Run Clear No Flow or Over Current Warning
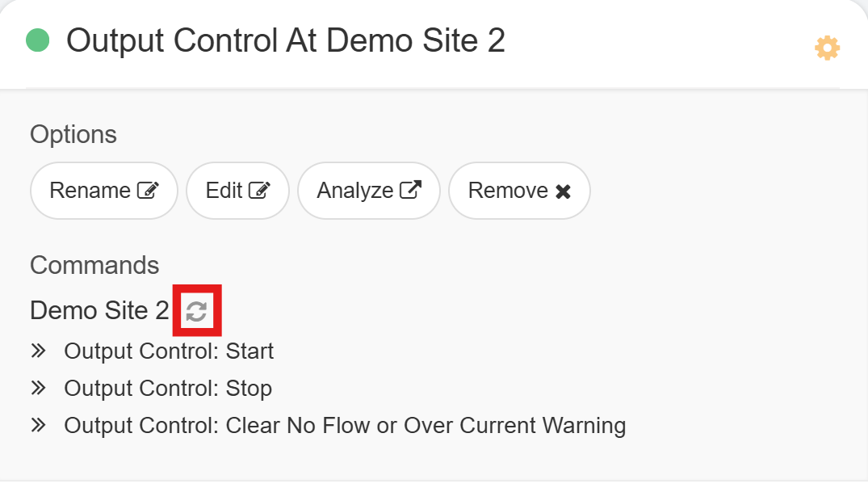Viewport: 868px width, 488px height. point(345,426)
